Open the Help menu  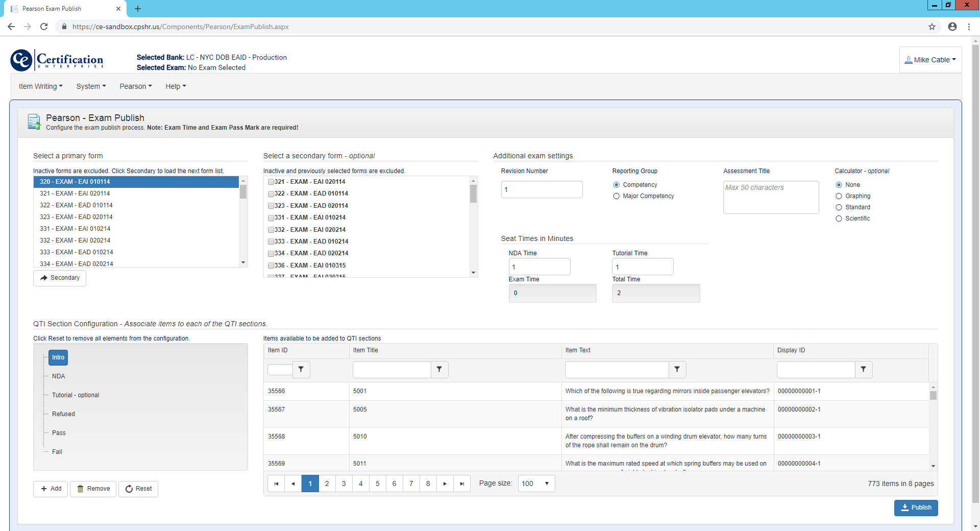point(176,86)
